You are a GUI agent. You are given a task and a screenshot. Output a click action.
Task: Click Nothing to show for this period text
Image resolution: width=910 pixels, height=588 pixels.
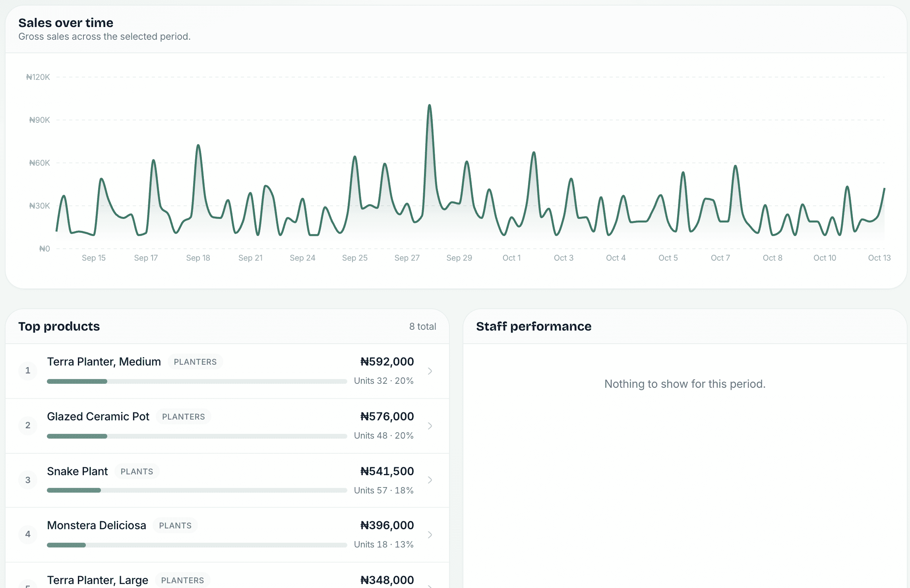685,384
